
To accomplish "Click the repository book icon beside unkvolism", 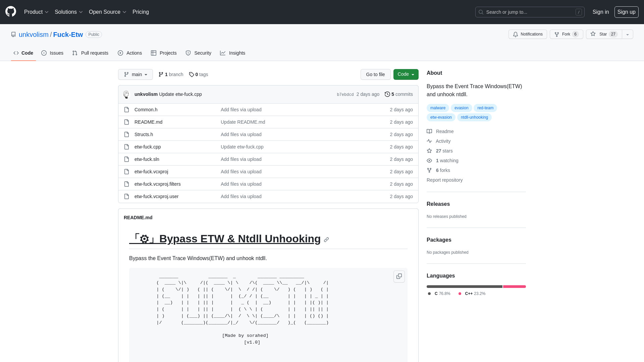I will (13, 35).
